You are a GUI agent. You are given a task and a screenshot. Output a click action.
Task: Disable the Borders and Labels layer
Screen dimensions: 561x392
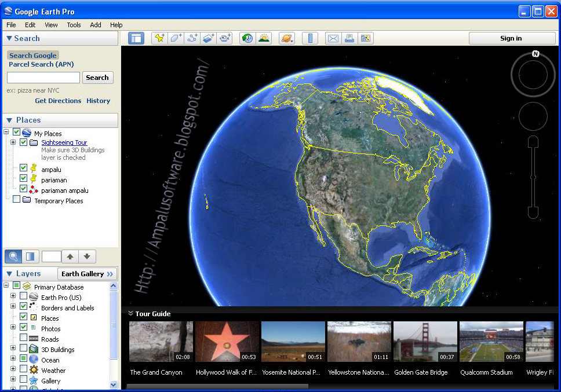pos(24,306)
